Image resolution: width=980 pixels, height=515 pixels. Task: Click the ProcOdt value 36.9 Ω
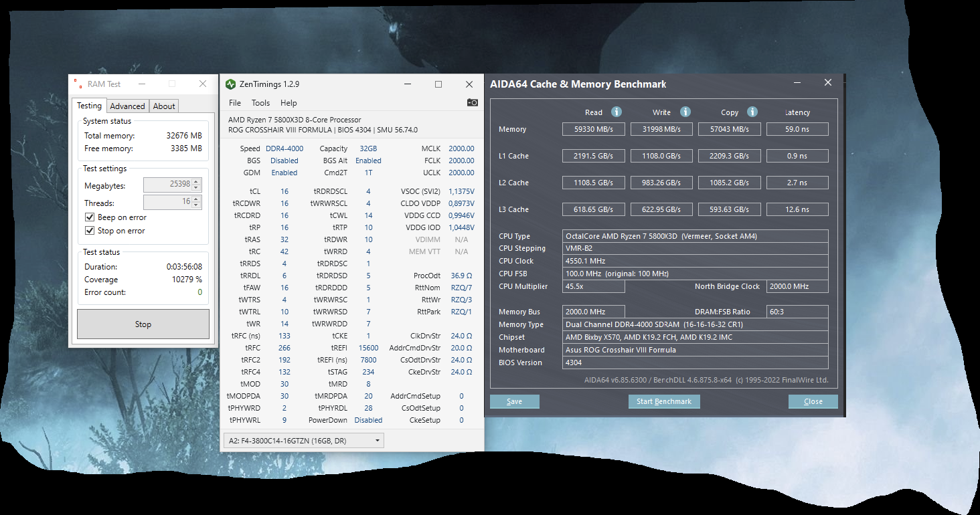461,276
